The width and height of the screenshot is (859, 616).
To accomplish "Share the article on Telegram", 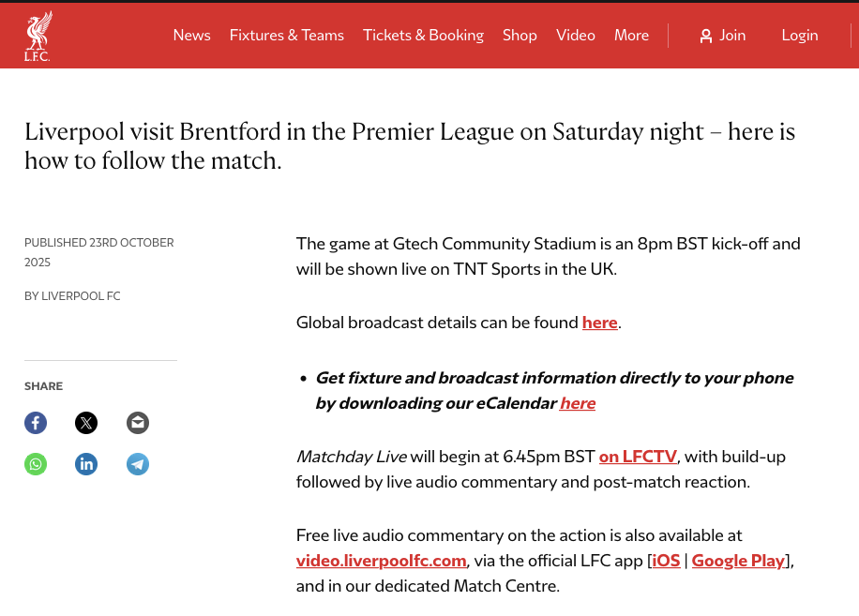I will 138,464.
